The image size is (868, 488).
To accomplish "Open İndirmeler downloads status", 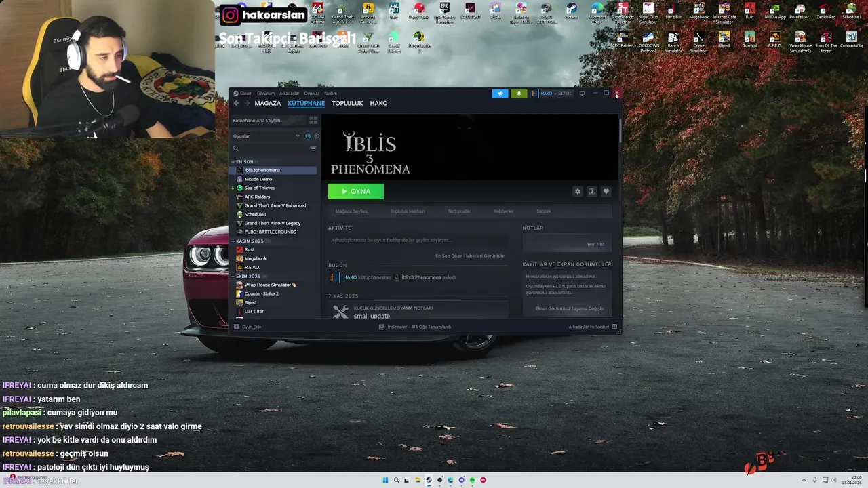I will (415, 327).
